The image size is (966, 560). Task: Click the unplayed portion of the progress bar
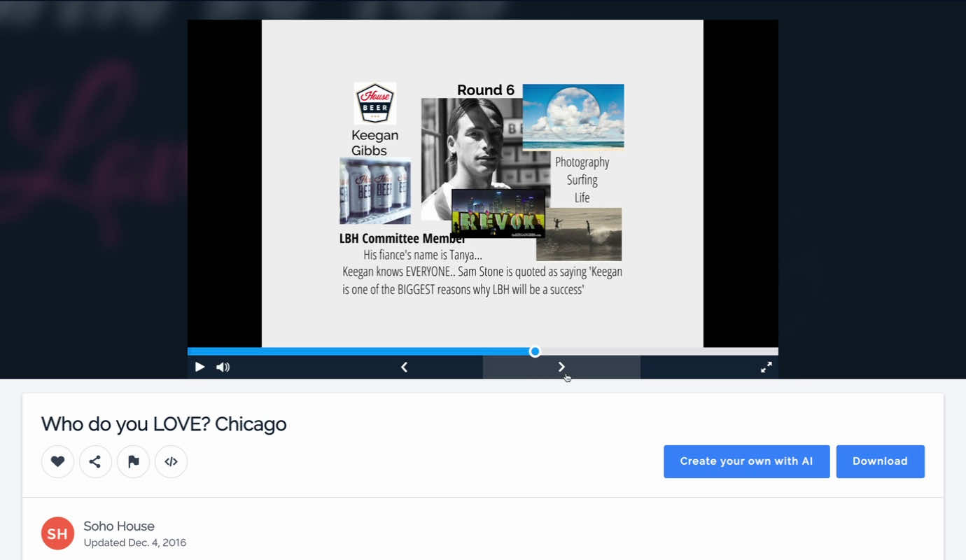(658, 351)
